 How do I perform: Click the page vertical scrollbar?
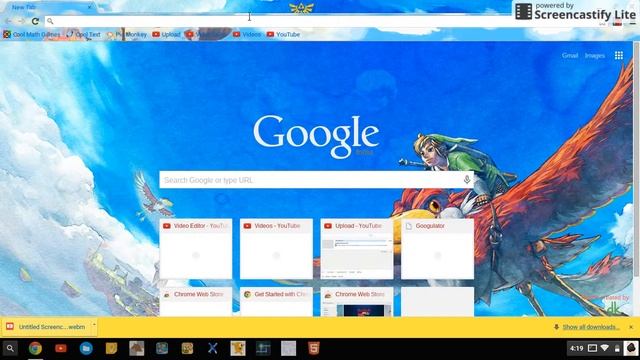636,161
